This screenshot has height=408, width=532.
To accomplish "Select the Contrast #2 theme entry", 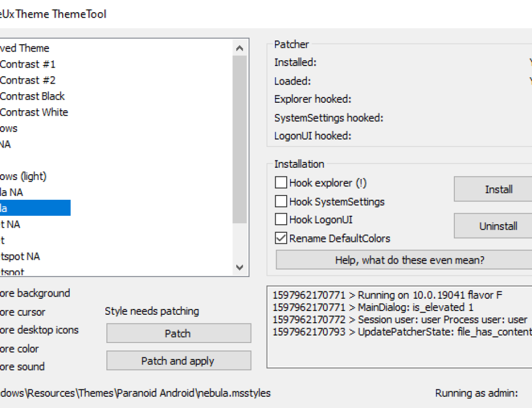I will click(28, 80).
